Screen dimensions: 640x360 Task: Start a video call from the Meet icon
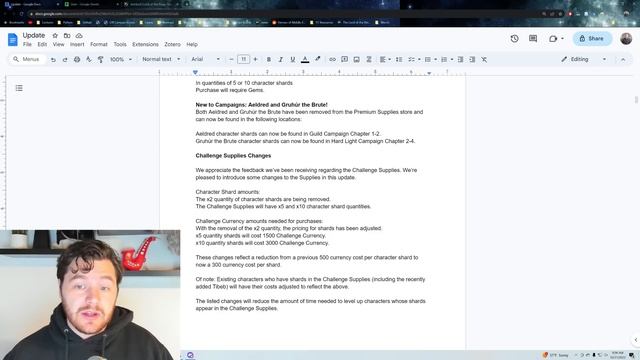pyautogui.click(x=553, y=38)
